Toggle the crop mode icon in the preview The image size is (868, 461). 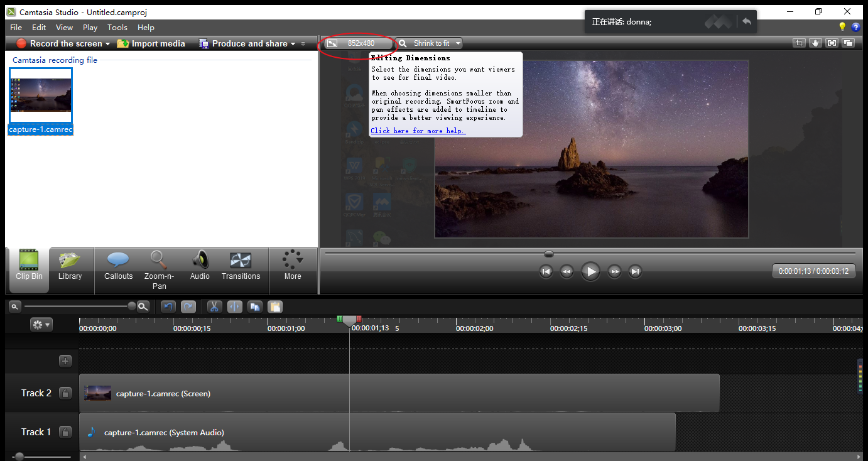[x=799, y=43]
